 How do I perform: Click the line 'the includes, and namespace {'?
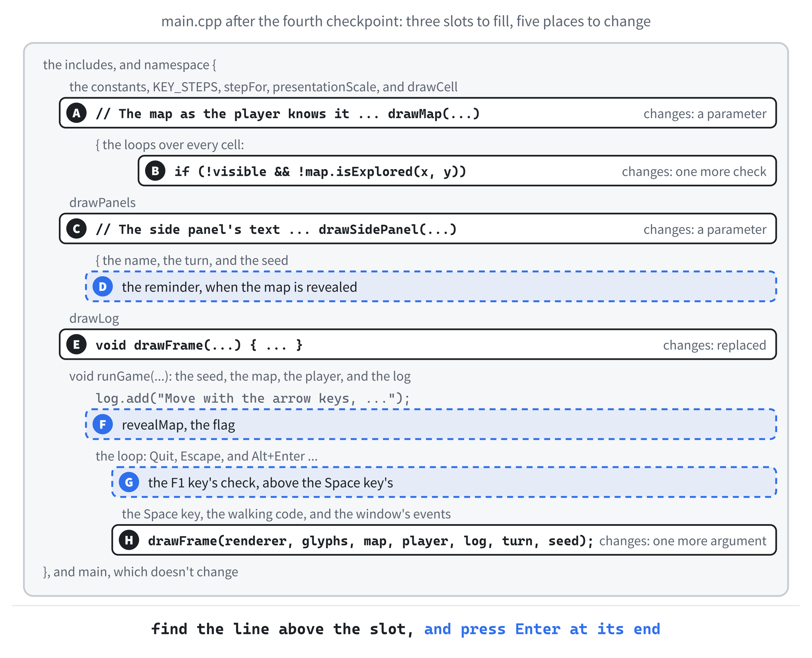[x=130, y=65]
